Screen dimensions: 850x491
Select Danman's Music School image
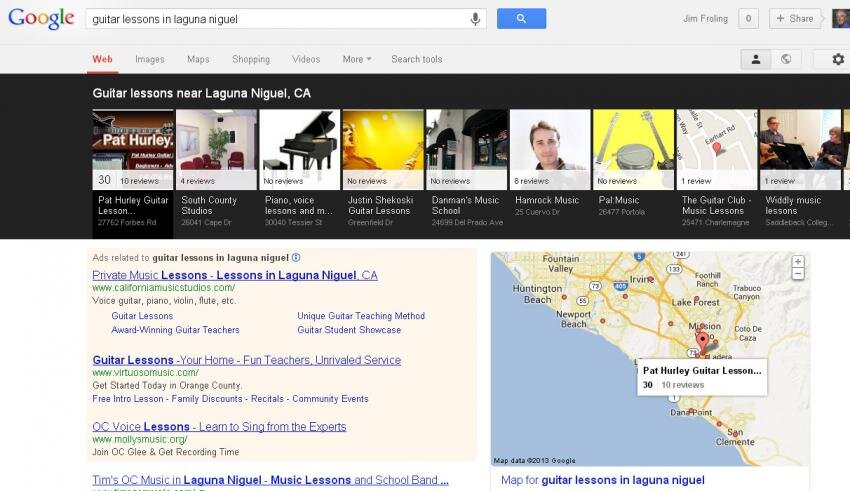(x=467, y=149)
